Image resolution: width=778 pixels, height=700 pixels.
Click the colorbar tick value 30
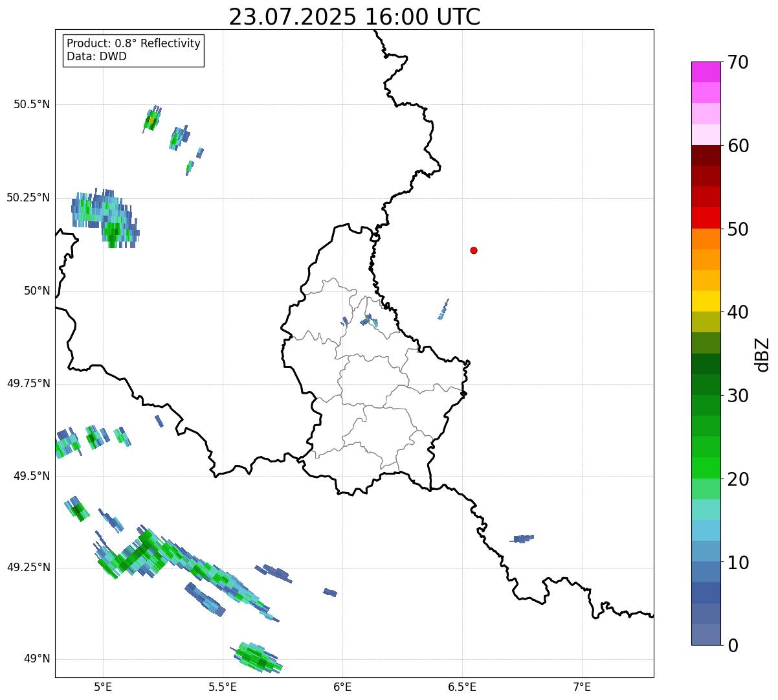click(738, 396)
